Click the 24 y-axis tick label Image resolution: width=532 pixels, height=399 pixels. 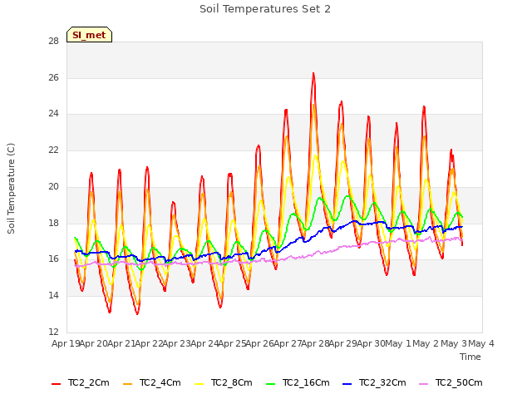(x=53, y=114)
